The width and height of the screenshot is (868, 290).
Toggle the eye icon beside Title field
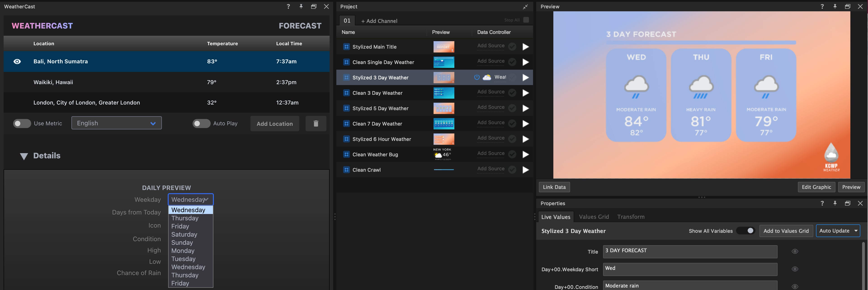795,251
